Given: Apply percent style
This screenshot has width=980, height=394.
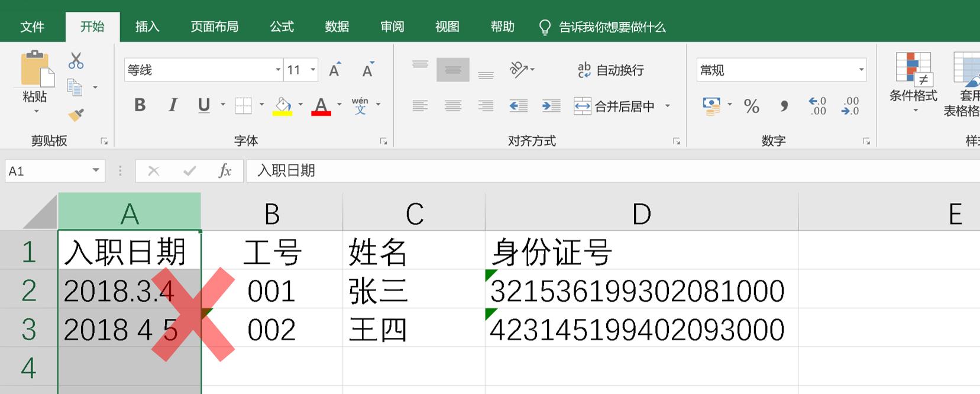Looking at the screenshot, I should [x=752, y=106].
